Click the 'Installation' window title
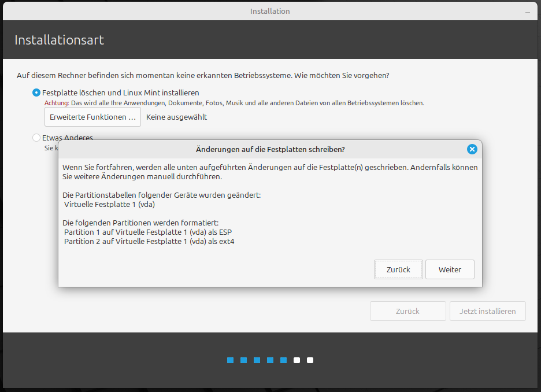The image size is (541, 392). point(270,12)
